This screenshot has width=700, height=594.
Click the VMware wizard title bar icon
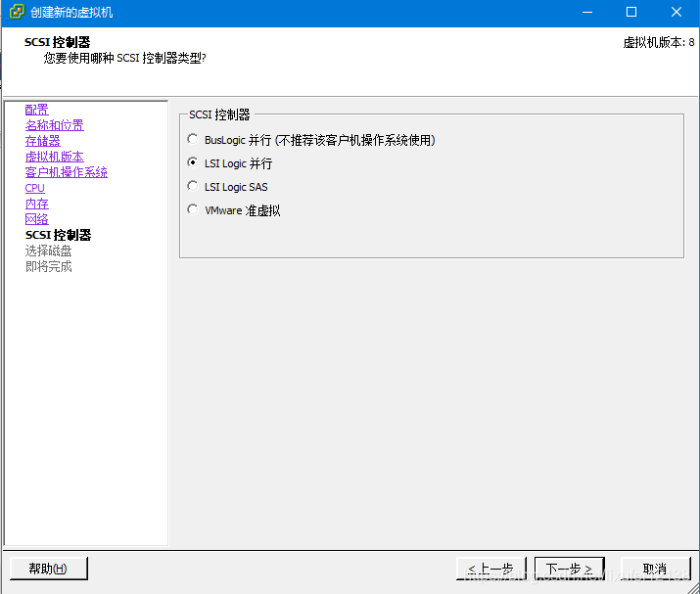(x=17, y=12)
